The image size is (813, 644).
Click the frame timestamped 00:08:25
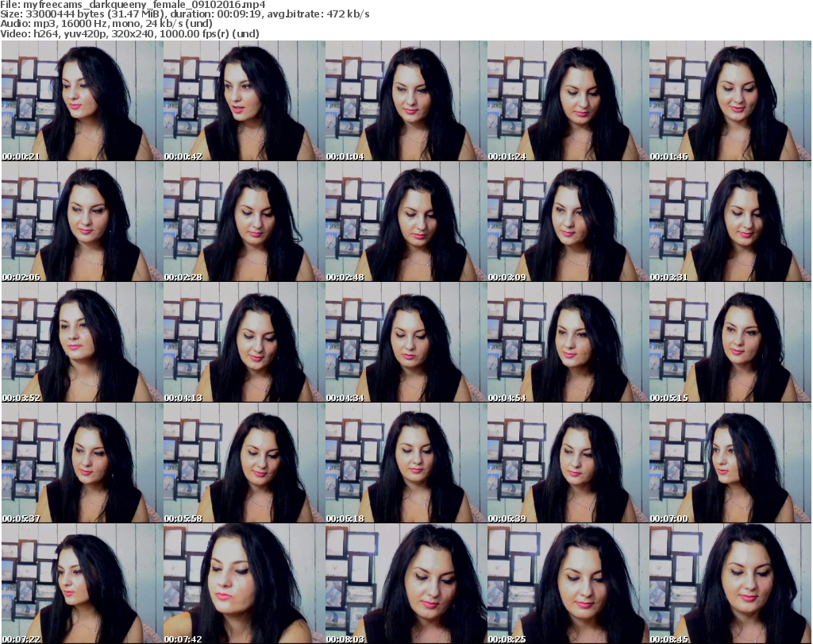point(568,584)
